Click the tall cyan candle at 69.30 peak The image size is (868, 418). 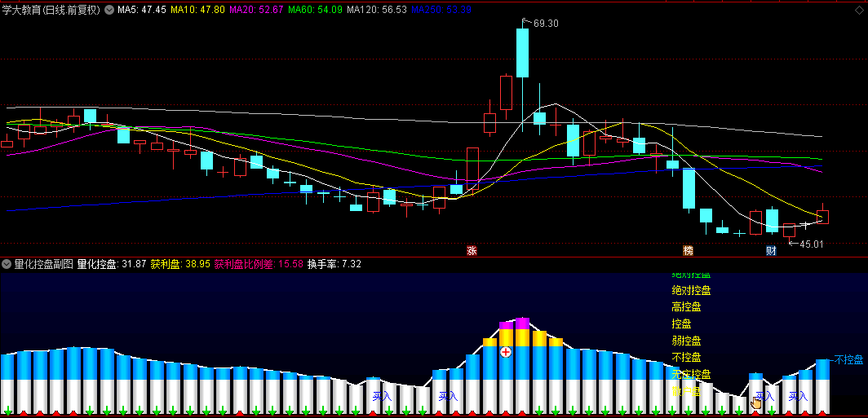tap(523, 53)
